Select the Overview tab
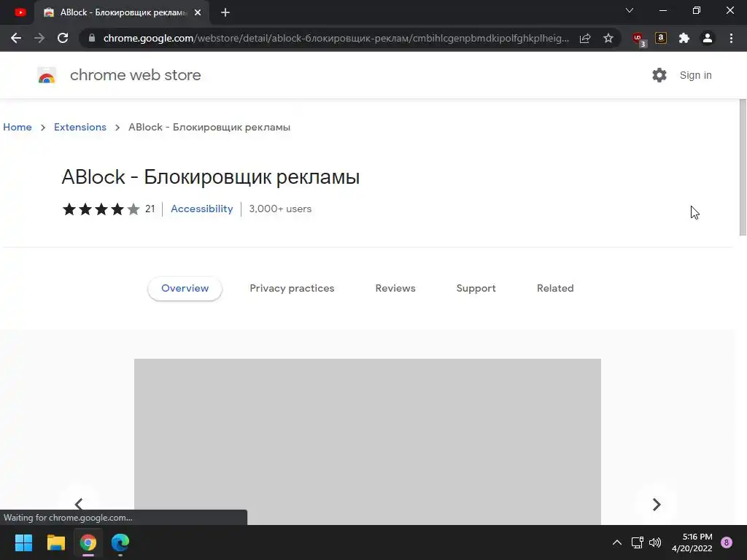The height and width of the screenshot is (560, 747). 185,289
